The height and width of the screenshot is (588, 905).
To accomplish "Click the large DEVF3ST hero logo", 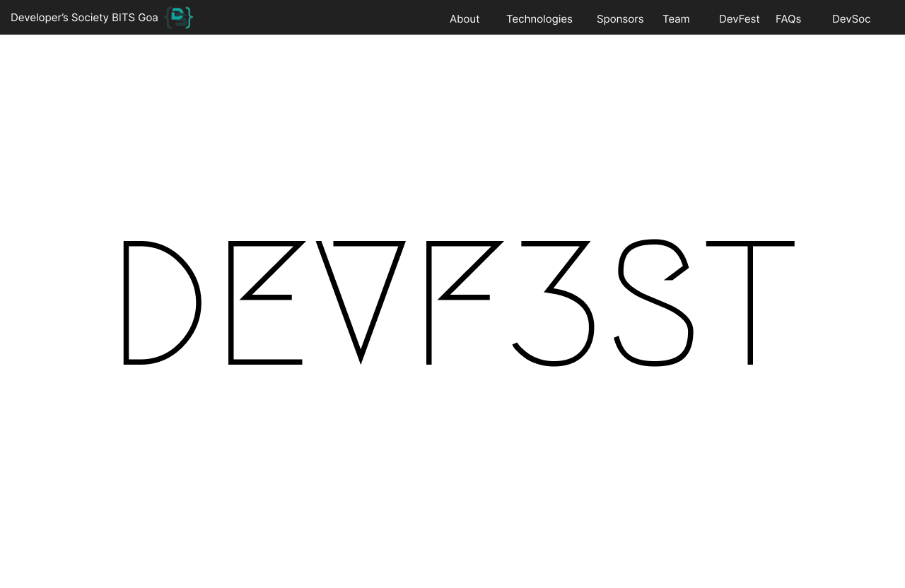I will click(459, 302).
